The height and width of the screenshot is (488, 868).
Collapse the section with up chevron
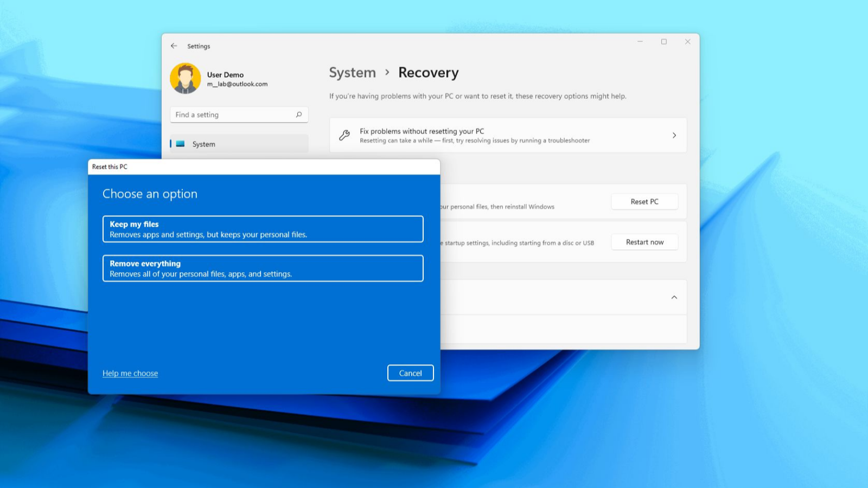674,297
